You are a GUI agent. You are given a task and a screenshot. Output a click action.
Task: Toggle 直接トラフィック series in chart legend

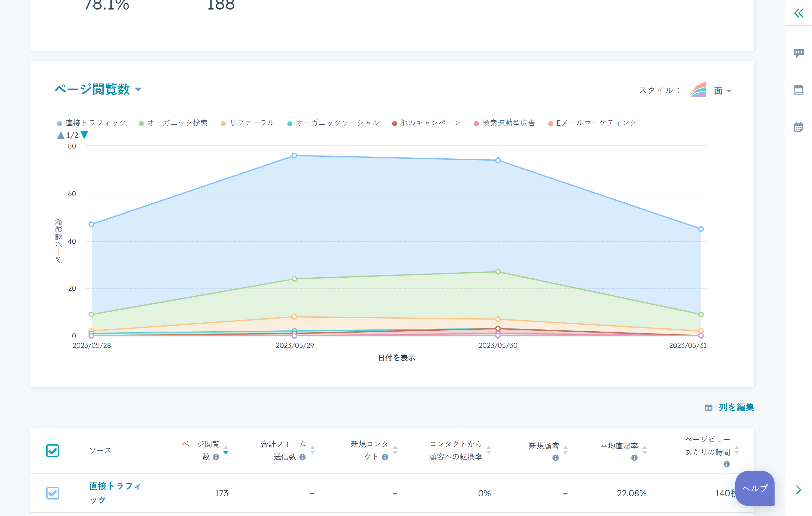tap(91, 123)
